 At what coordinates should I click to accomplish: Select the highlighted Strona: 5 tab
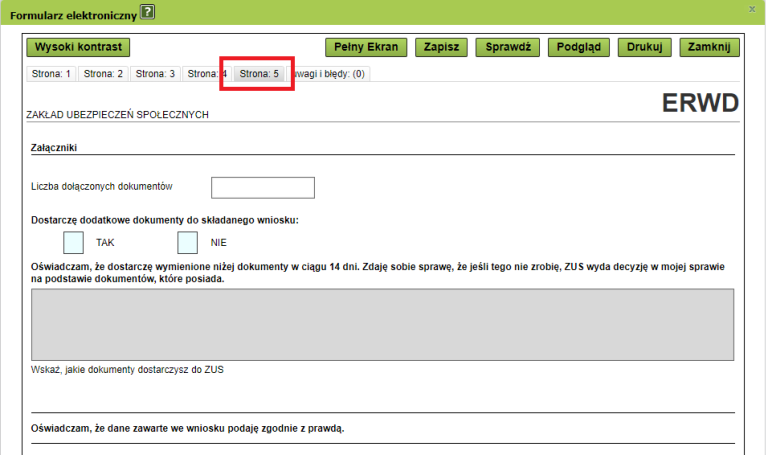click(x=259, y=73)
